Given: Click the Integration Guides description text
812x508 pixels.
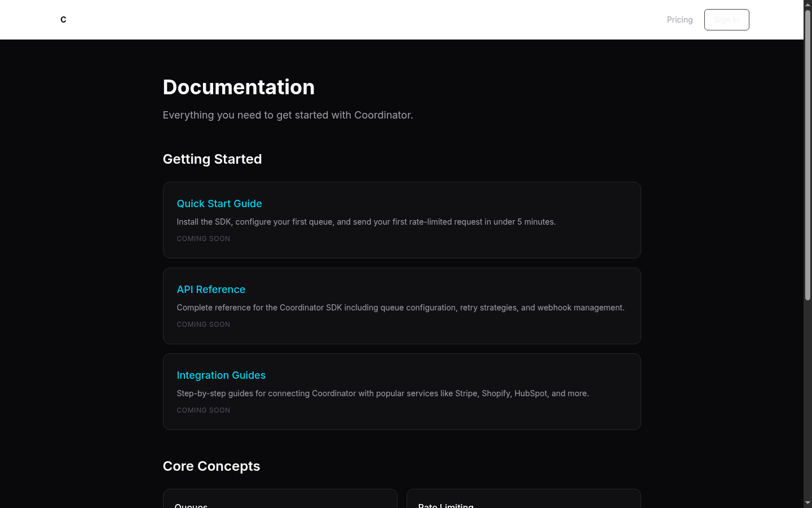Looking at the screenshot, I should click(382, 393).
